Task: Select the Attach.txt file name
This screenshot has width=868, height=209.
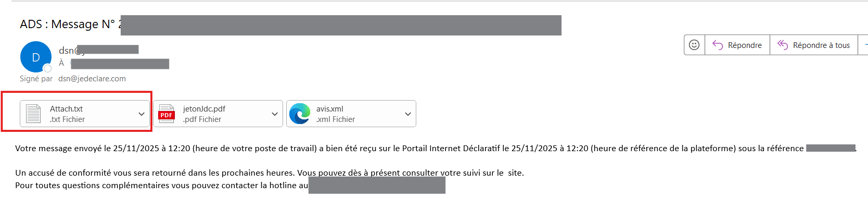Action: tap(66, 109)
